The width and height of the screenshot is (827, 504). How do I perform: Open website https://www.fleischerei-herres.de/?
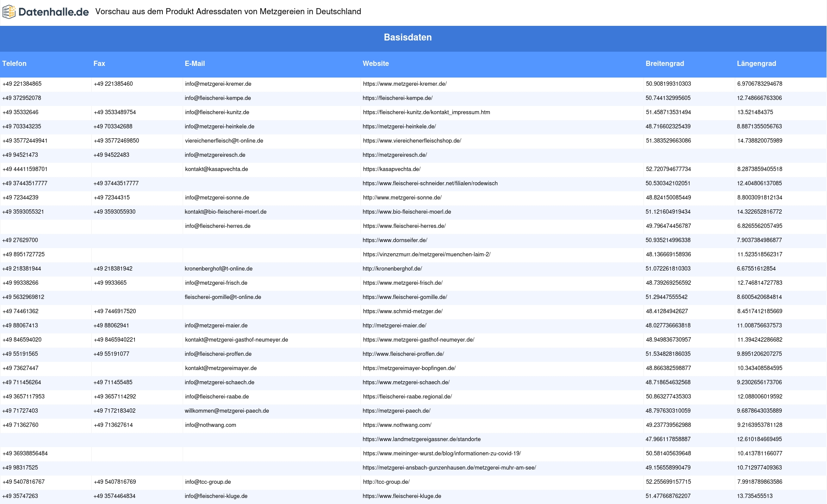(404, 226)
